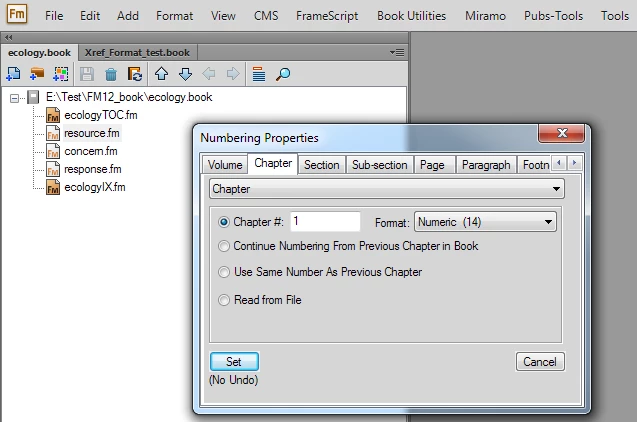Click the Find magnifier icon in book toolbar

pyautogui.click(x=283, y=74)
